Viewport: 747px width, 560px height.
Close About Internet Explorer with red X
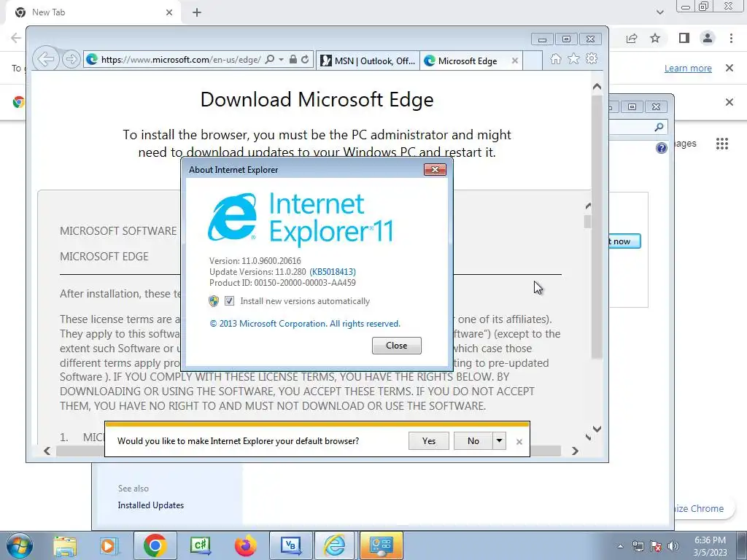(x=435, y=169)
